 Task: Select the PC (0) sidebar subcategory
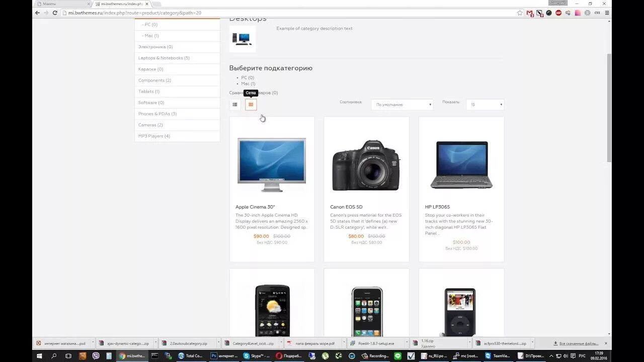click(x=177, y=25)
